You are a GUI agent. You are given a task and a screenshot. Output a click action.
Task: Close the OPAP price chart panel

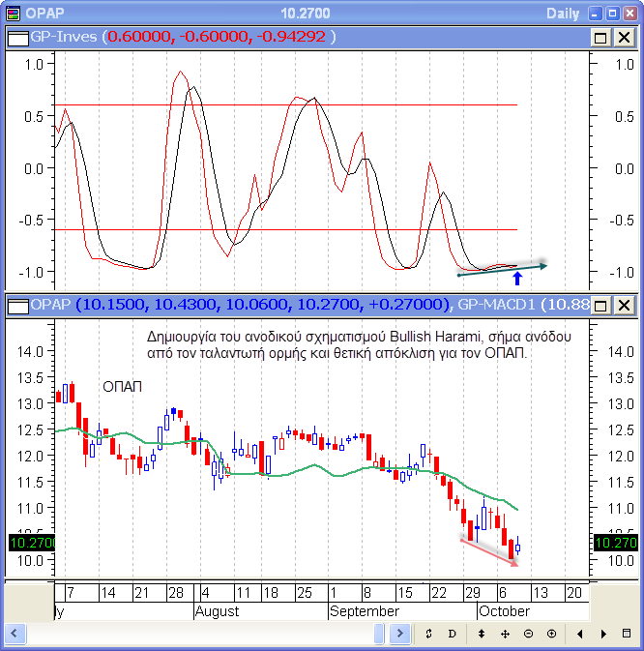point(624,306)
